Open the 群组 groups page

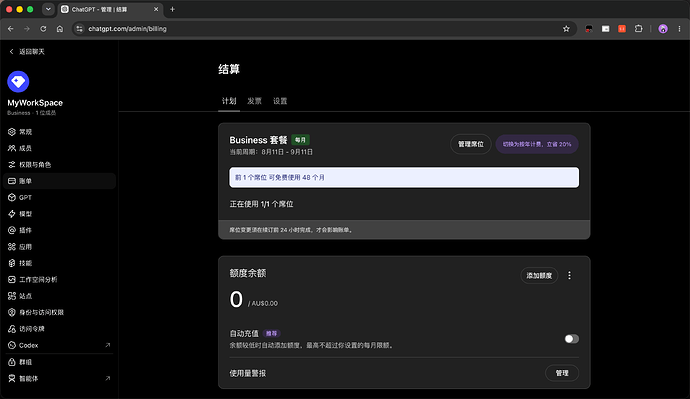pos(59,362)
